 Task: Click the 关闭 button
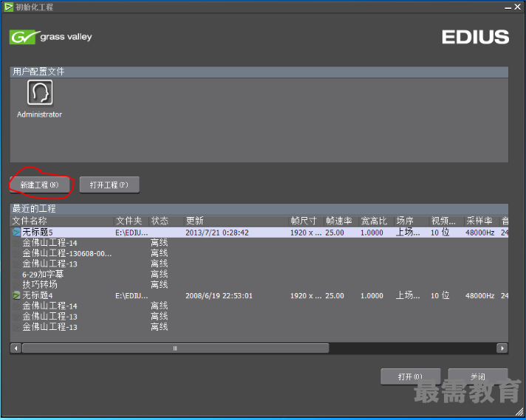coord(478,376)
